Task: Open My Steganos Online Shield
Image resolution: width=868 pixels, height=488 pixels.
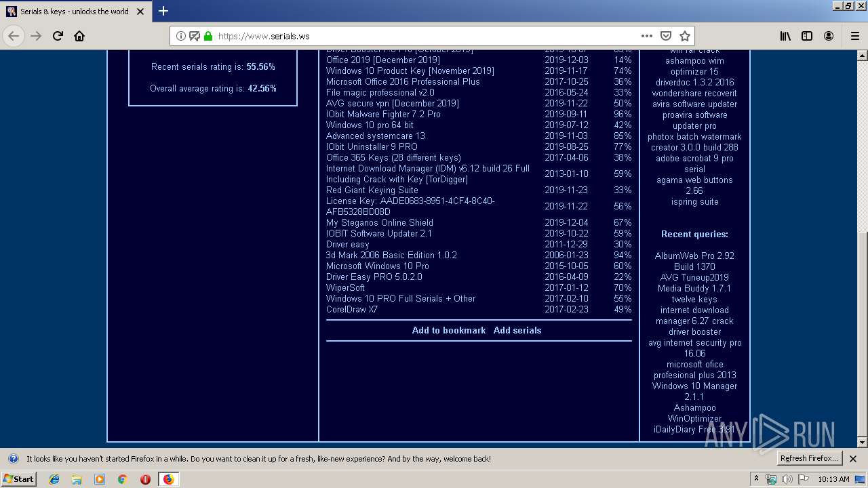Action: click(x=380, y=222)
